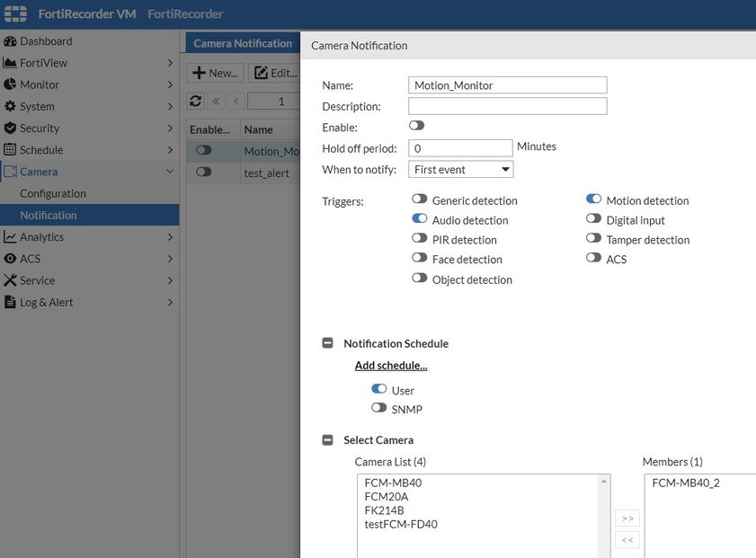The width and height of the screenshot is (756, 558).
Task: Click the Monitor pie-chart icon
Action: tap(10, 84)
